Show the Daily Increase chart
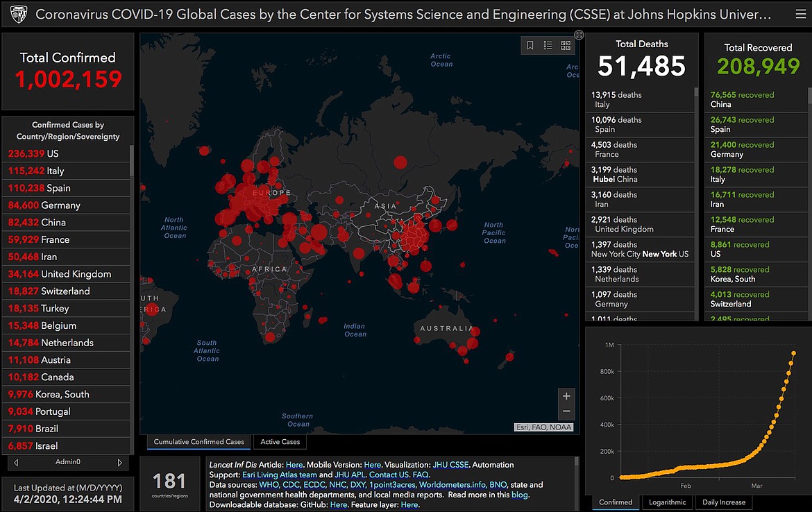Viewport: 812px width, 512px height. click(724, 502)
